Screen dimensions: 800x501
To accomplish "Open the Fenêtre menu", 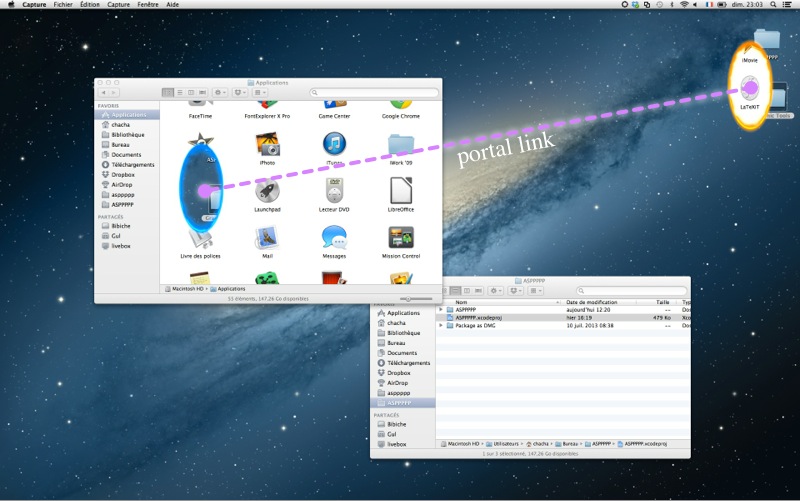I will pos(148,5).
